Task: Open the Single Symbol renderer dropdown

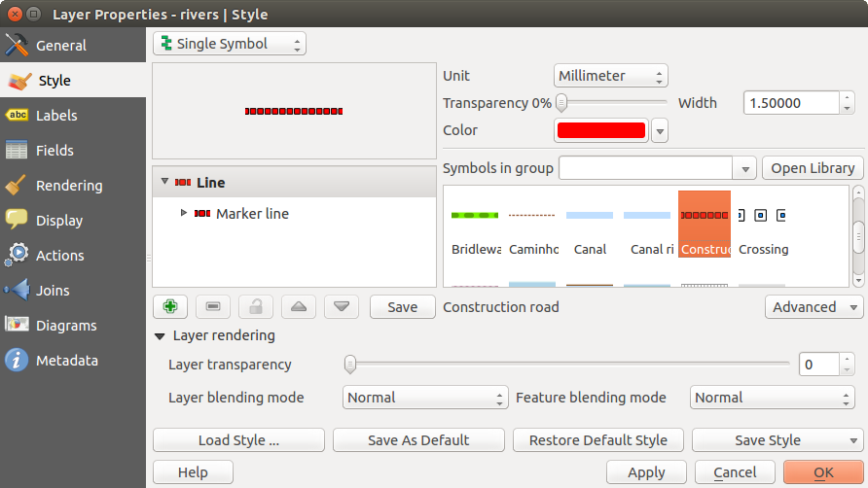Action: click(x=230, y=44)
